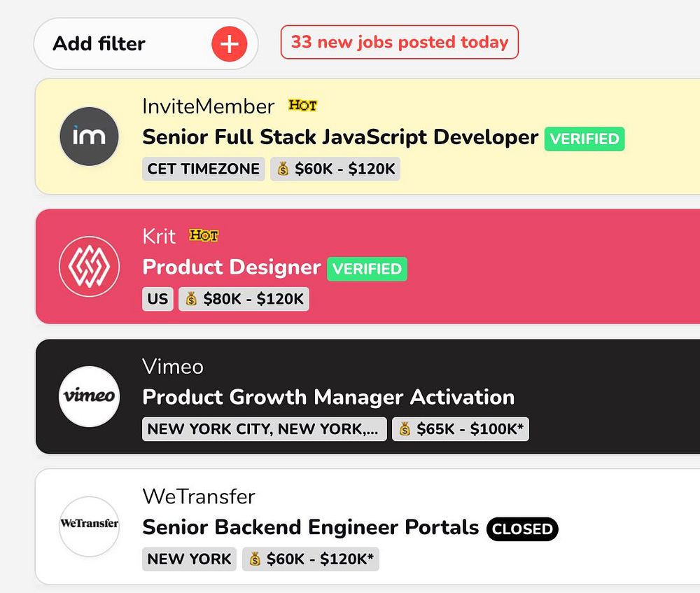Click the red plus icon in Add filter
The image size is (700, 593).
pyautogui.click(x=230, y=44)
